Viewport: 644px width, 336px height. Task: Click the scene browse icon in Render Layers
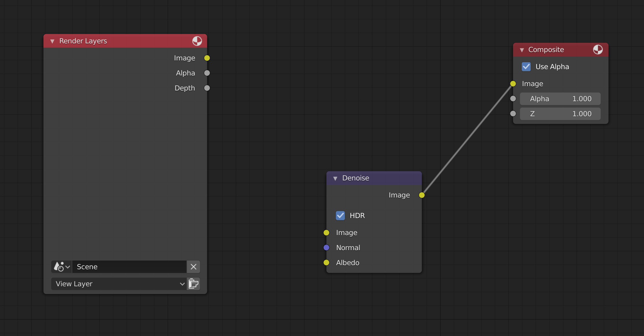coord(62,267)
